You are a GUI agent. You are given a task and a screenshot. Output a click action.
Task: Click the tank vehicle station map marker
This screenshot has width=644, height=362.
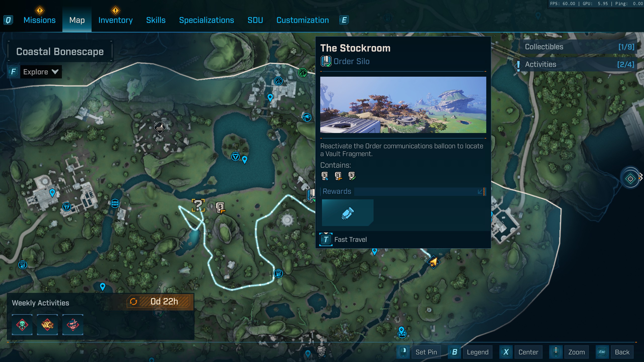tap(159, 128)
